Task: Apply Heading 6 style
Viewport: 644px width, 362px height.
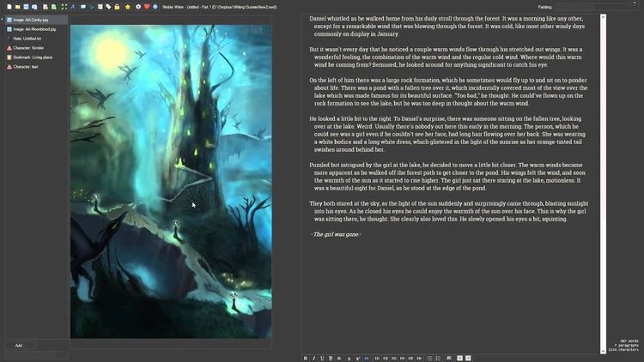Action: 419,359
